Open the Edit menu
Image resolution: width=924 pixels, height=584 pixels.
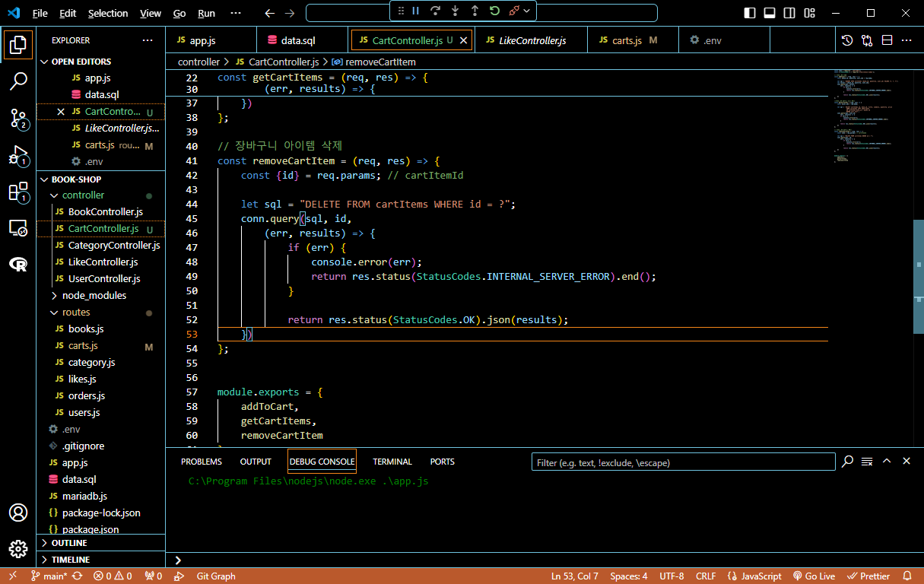coord(68,13)
